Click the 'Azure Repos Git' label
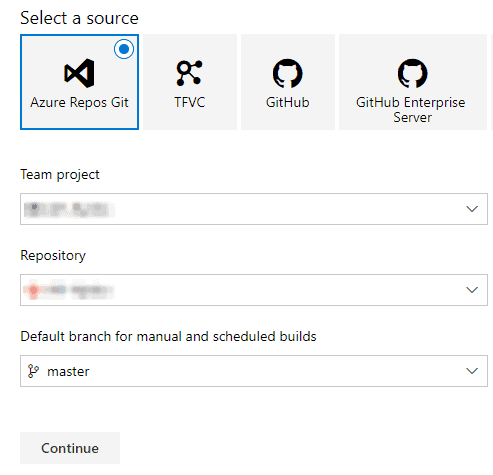This screenshot has width=493, height=475. pyautogui.click(x=79, y=102)
